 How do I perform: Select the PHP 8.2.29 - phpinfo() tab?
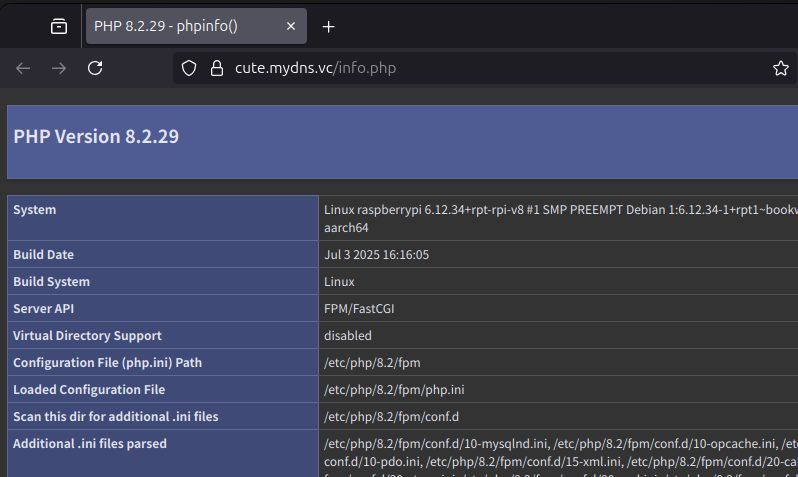pyautogui.click(x=196, y=26)
